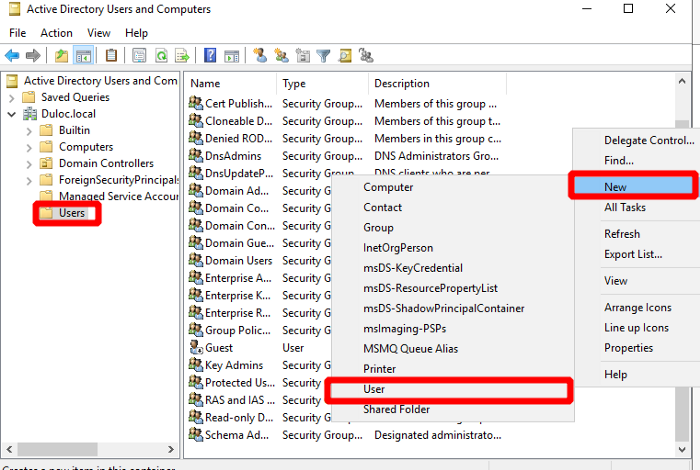
Task: Click the Create new group toolbar icon
Action: point(281,55)
